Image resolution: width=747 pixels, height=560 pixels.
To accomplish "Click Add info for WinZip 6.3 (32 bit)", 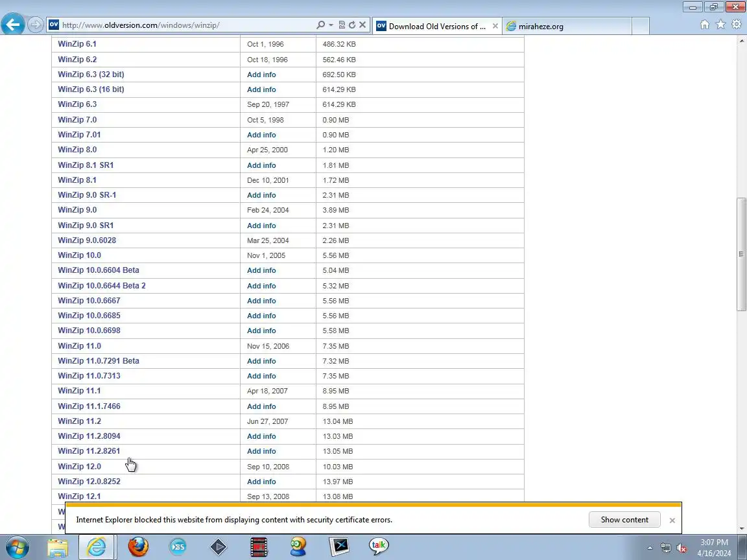I will (x=261, y=75).
